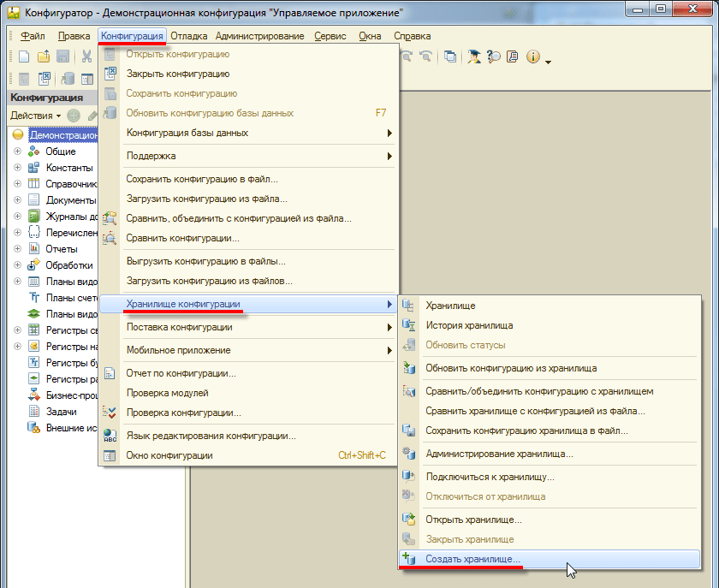Select the Внешние источники tree item

coord(71,428)
